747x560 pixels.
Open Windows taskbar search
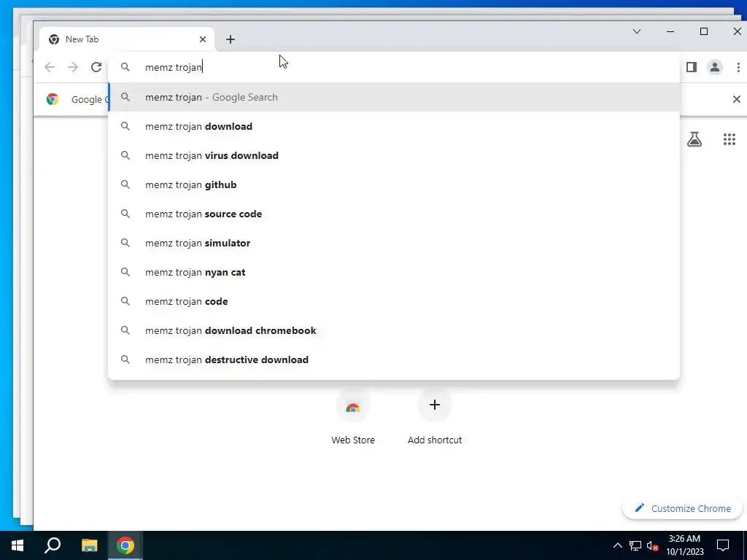click(53, 545)
